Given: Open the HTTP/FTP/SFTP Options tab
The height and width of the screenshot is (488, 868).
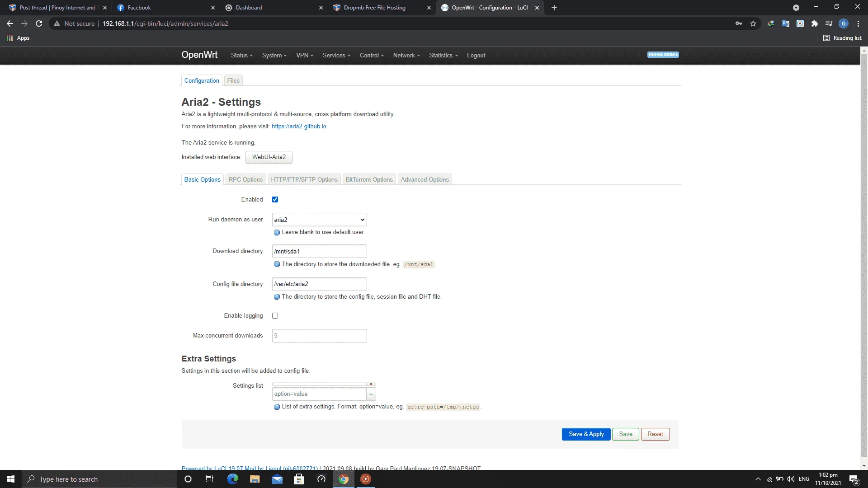Looking at the screenshot, I should [x=304, y=179].
